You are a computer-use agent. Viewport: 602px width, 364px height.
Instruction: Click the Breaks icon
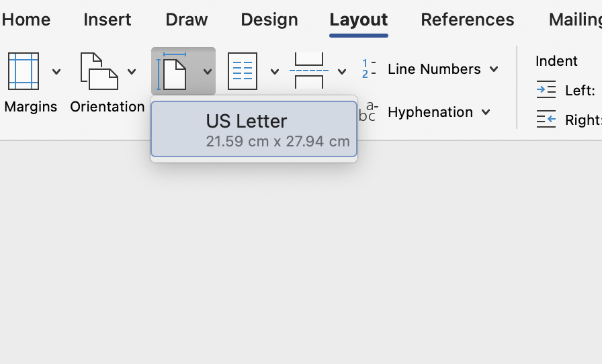tap(309, 71)
